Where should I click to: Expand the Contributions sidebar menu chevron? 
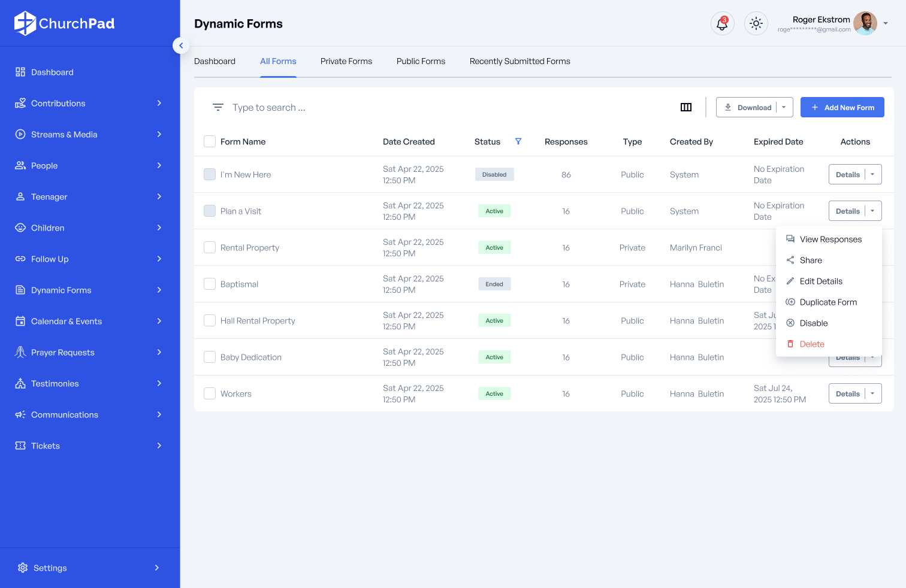coord(159,103)
